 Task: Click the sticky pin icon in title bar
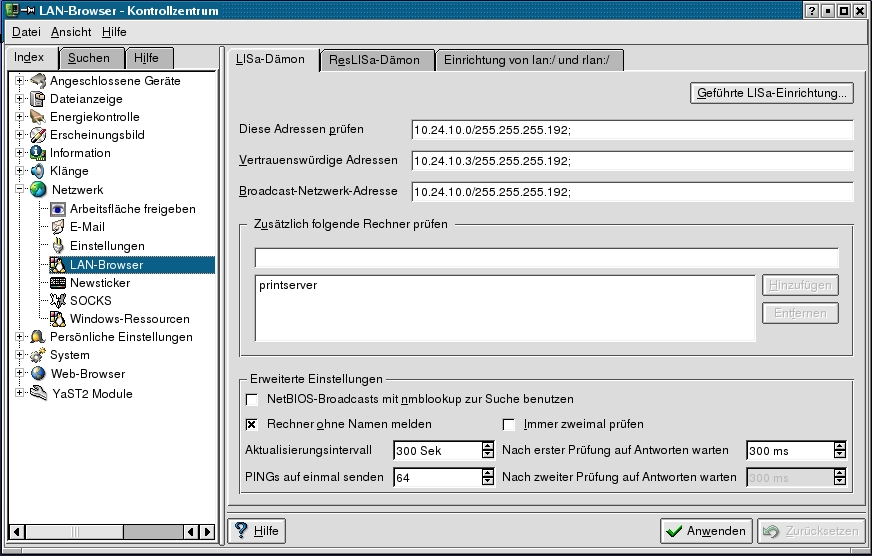pos(29,11)
